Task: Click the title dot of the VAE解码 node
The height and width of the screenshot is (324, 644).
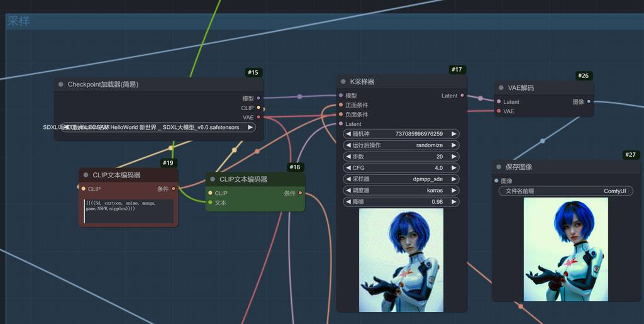Action: tap(501, 88)
